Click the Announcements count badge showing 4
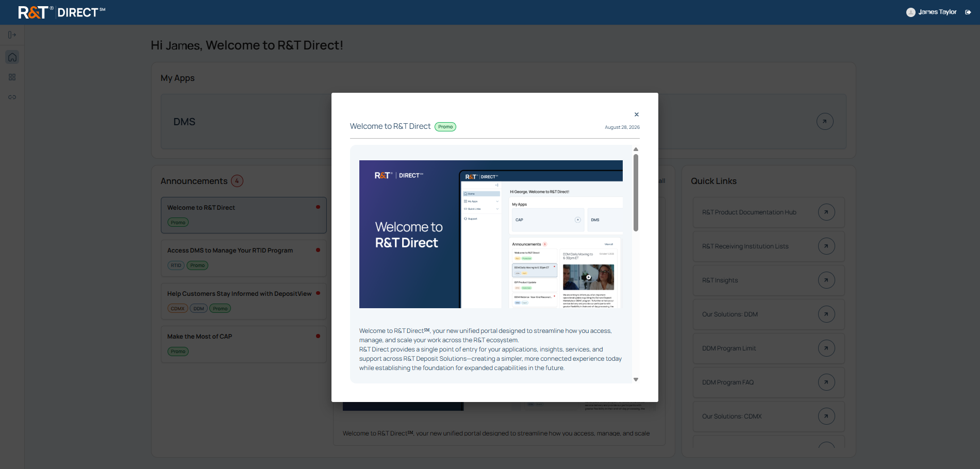The width and height of the screenshot is (980, 469). pyautogui.click(x=237, y=181)
